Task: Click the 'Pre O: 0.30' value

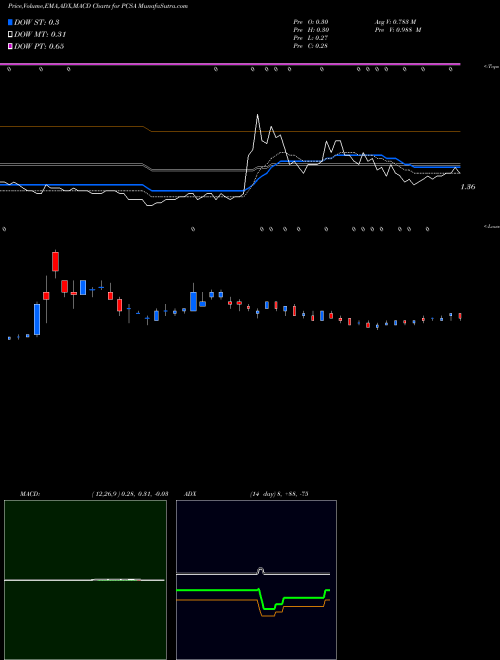Action: point(311,22)
